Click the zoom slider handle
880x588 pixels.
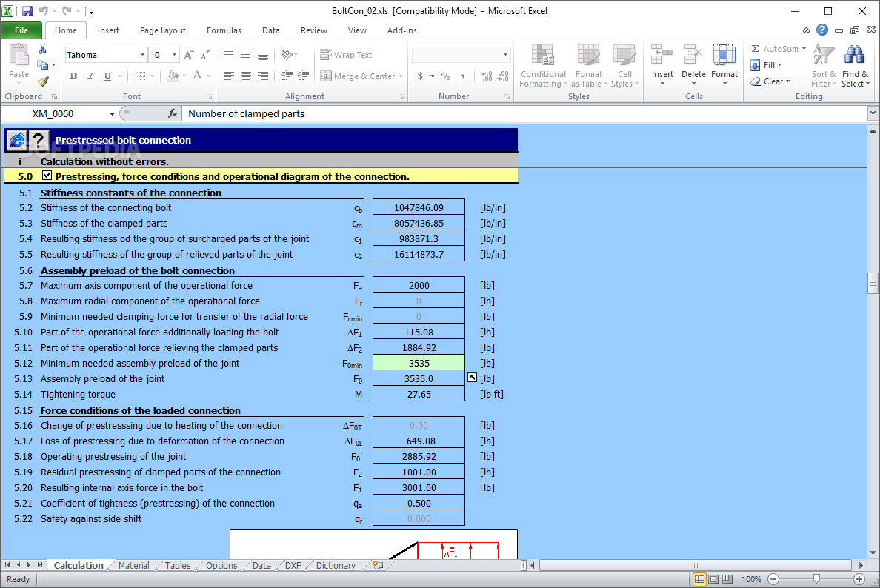(x=816, y=579)
